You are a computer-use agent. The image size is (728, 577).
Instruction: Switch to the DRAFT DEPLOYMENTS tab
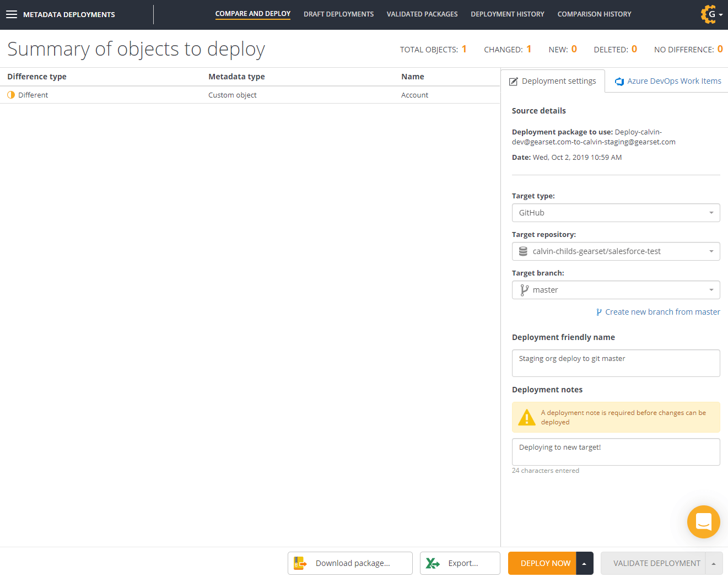338,14
